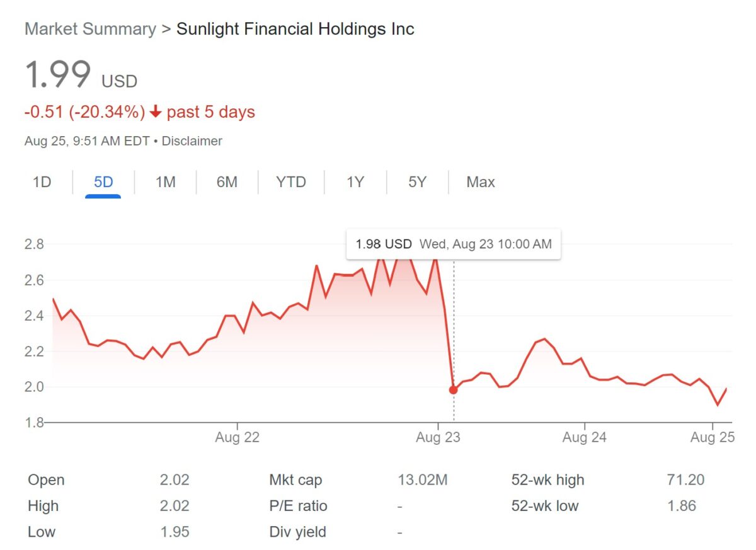Reselect the active 5D tab
This screenshot has width=756, height=550.
102,182
